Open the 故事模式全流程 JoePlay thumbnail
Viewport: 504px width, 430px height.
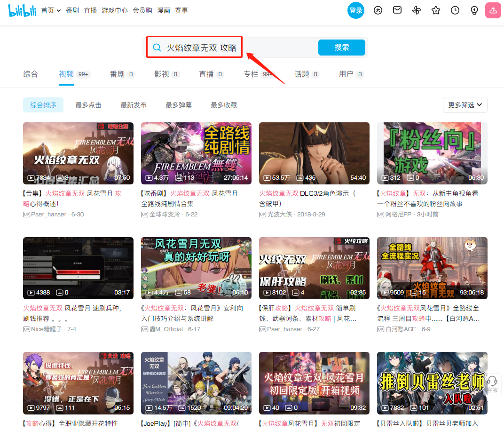[196, 383]
